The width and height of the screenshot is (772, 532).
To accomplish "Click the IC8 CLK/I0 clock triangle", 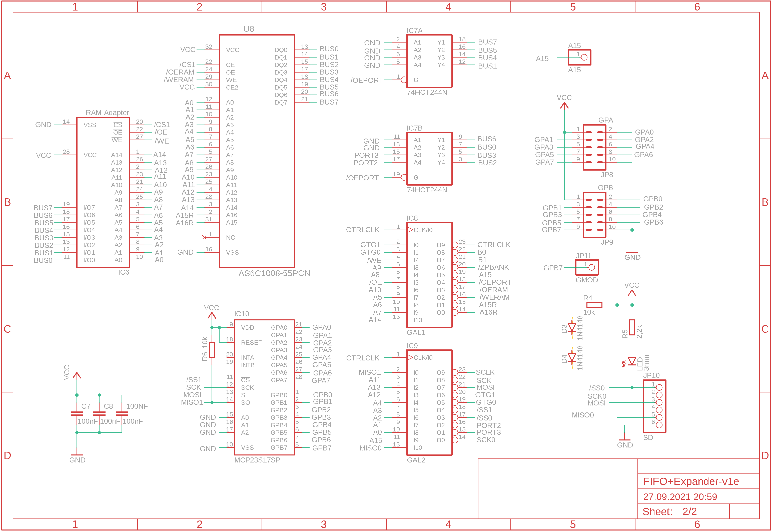I will 410,230.
